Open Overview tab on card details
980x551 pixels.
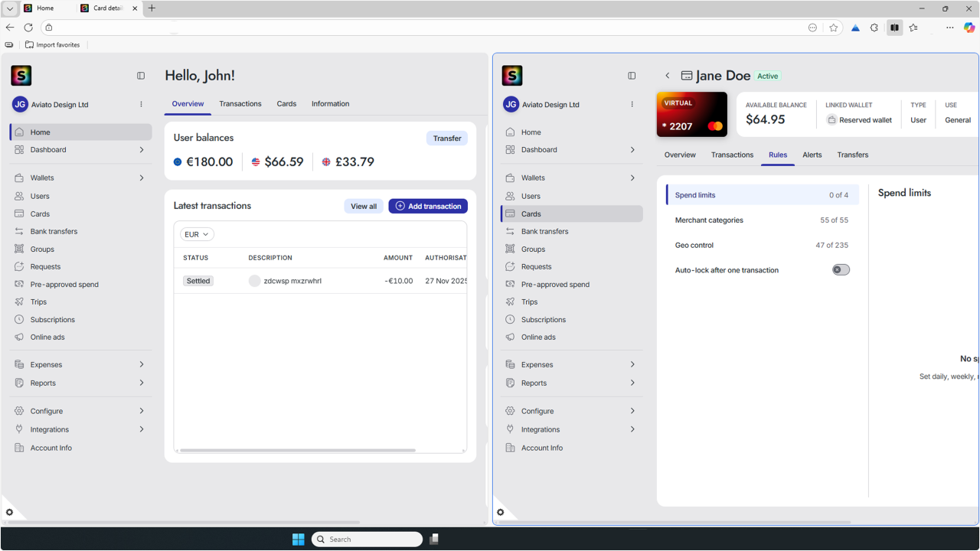click(680, 155)
